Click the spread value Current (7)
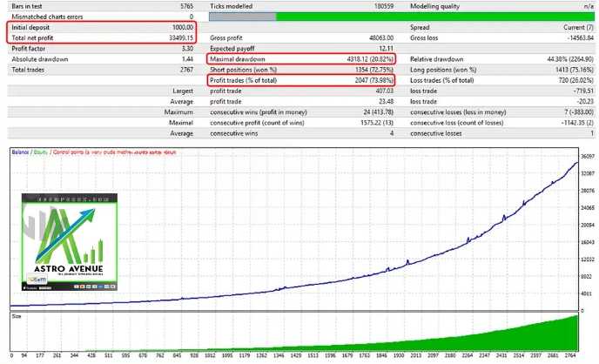 [x=578, y=28]
